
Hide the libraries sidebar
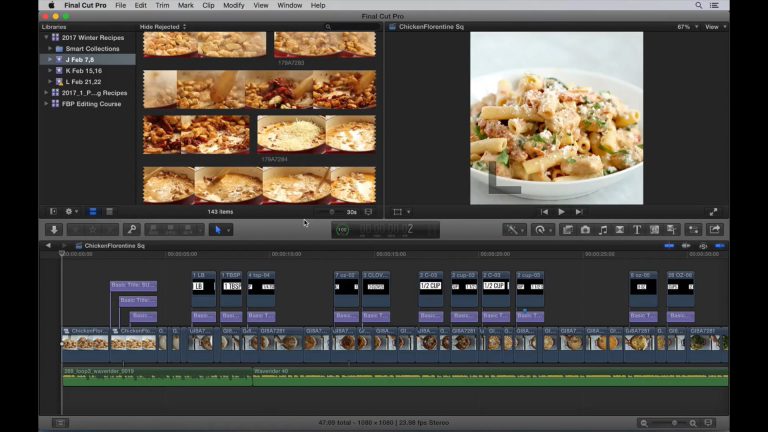(53, 212)
